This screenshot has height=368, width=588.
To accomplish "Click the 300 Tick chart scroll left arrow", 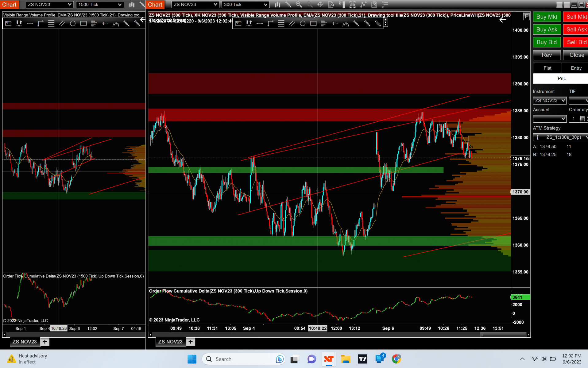I will click(x=150, y=335).
